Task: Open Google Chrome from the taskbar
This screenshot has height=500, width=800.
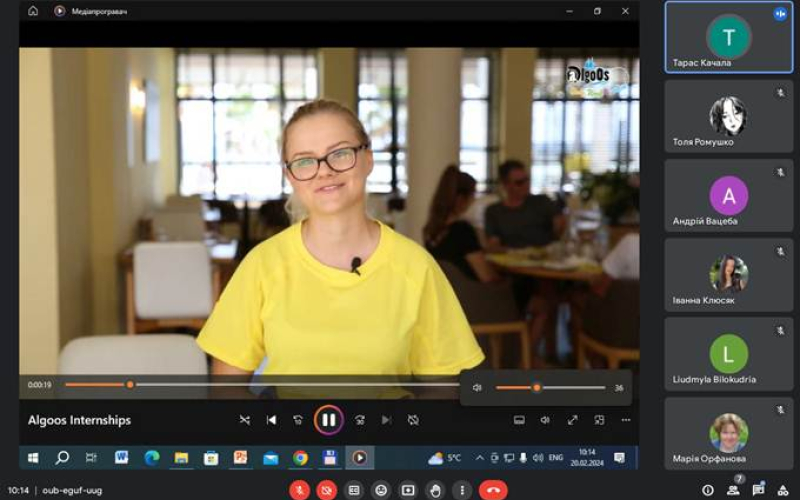Action: [300, 458]
